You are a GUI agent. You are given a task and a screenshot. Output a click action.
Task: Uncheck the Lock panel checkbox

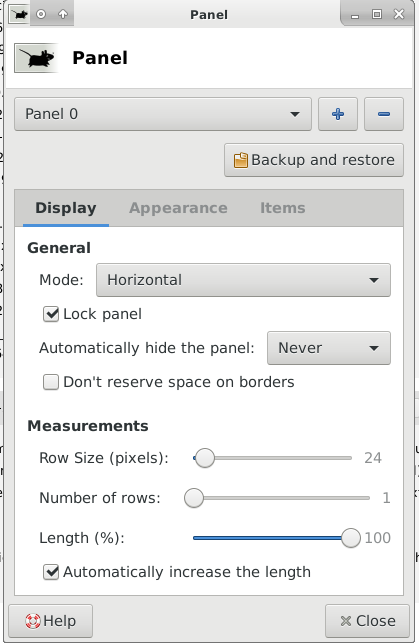point(51,314)
